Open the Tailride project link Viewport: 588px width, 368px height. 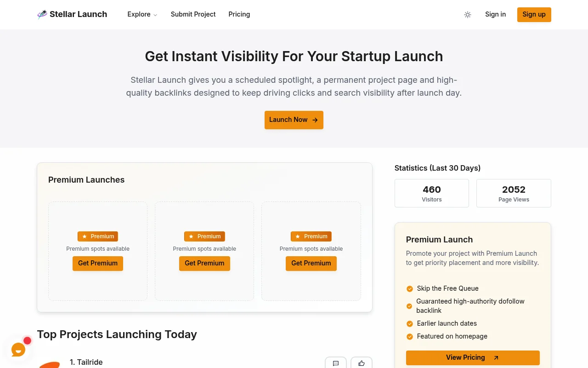(x=90, y=362)
